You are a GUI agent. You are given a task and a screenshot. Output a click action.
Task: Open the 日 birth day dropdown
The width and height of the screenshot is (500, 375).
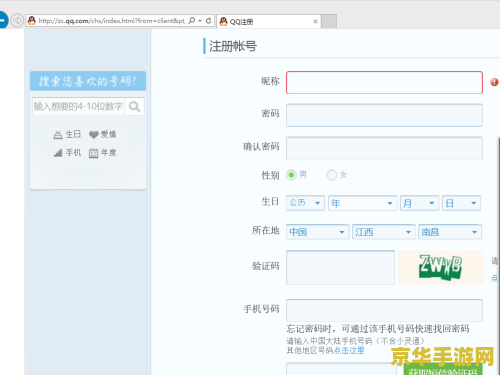(461, 203)
